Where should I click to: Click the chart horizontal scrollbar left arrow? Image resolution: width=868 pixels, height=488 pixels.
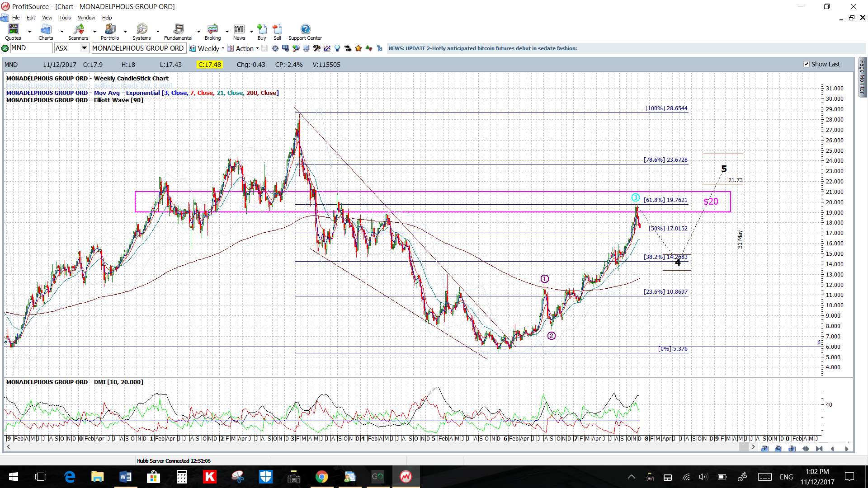pyautogui.click(x=8, y=447)
